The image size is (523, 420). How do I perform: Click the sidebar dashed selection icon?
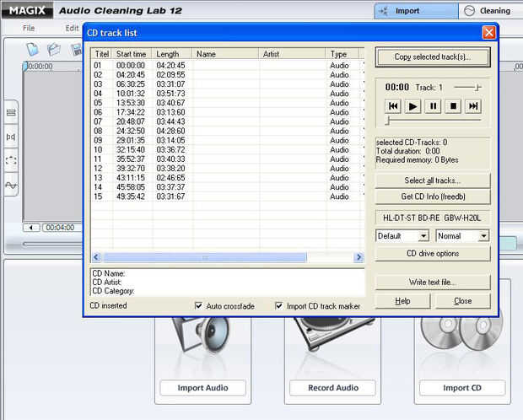click(11, 161)
